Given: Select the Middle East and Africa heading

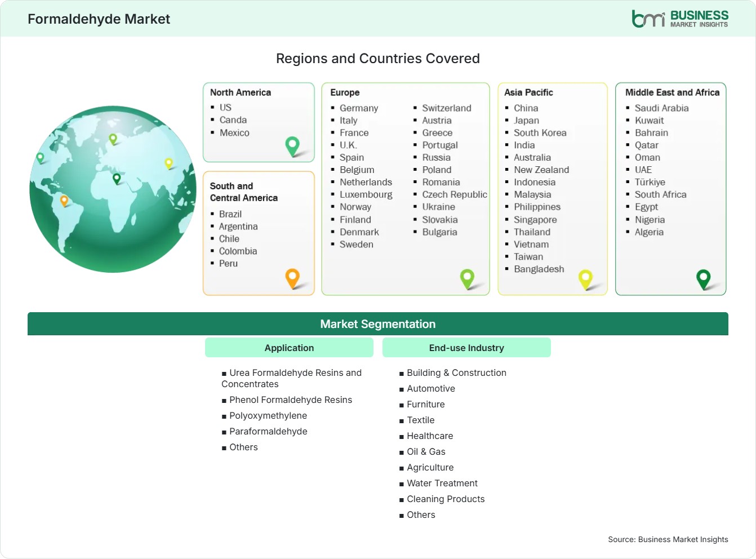Looking at the screenshot, I should point(672,92).
